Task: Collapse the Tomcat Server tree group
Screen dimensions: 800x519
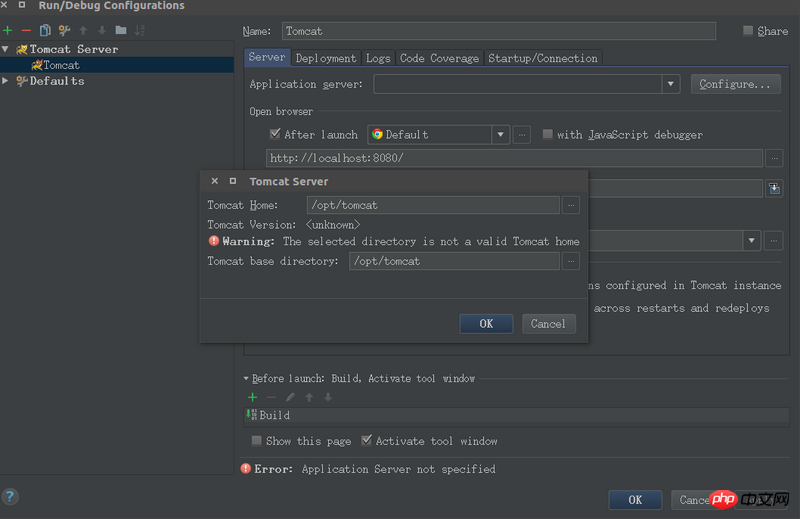Action: pos(5,50)
